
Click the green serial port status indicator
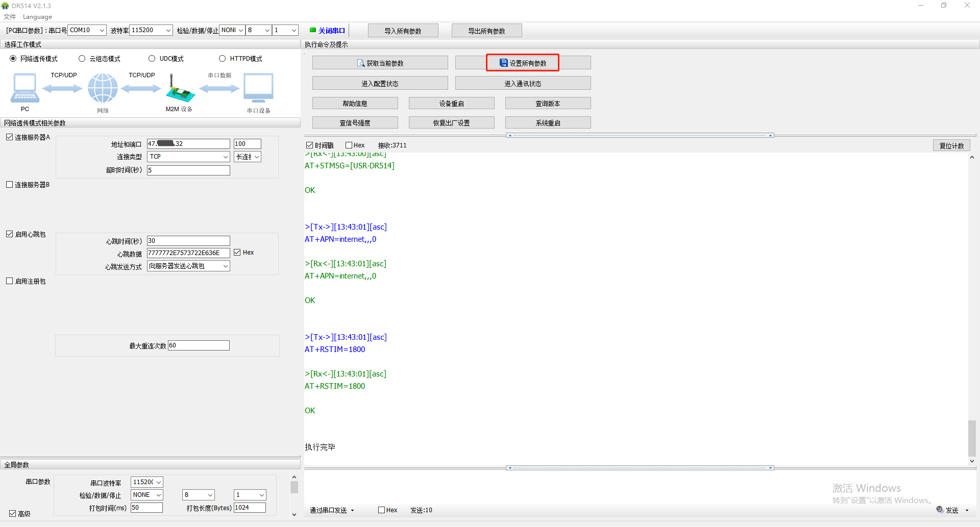coord(313,30)
